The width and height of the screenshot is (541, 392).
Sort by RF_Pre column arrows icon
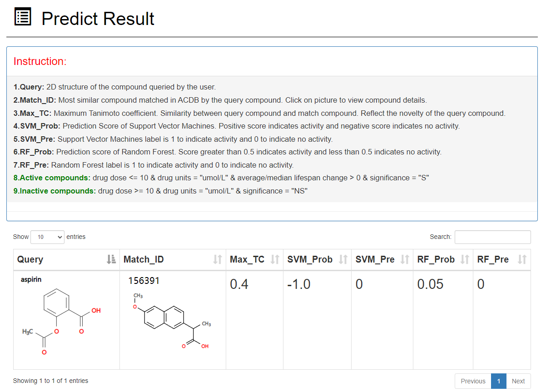[x=522, y=259]
